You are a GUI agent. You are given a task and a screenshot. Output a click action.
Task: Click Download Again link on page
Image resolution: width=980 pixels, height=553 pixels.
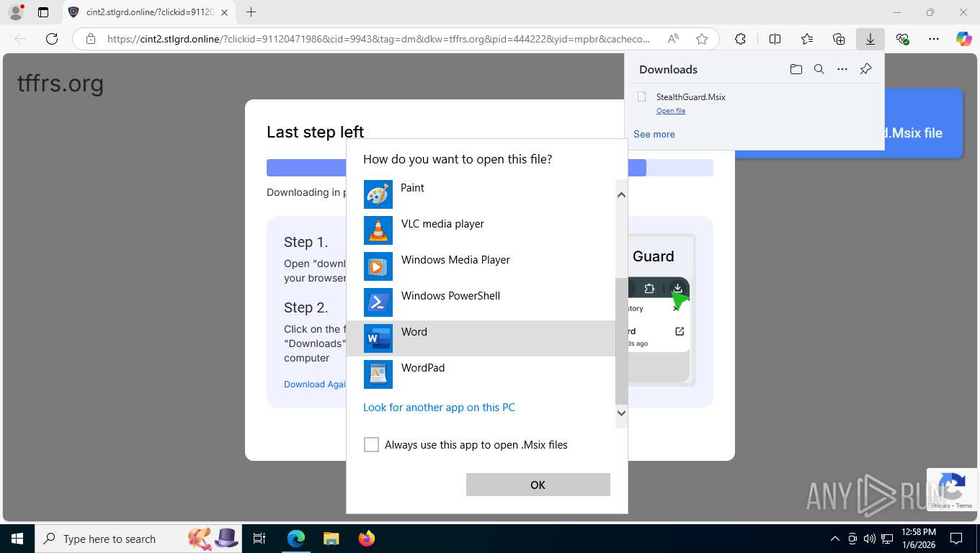point(315,384)
